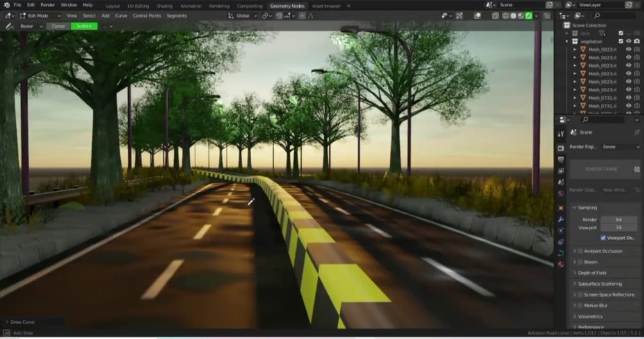Open the View Layer properties tab
Screen dimensions: 644x339
pos(561,170)
